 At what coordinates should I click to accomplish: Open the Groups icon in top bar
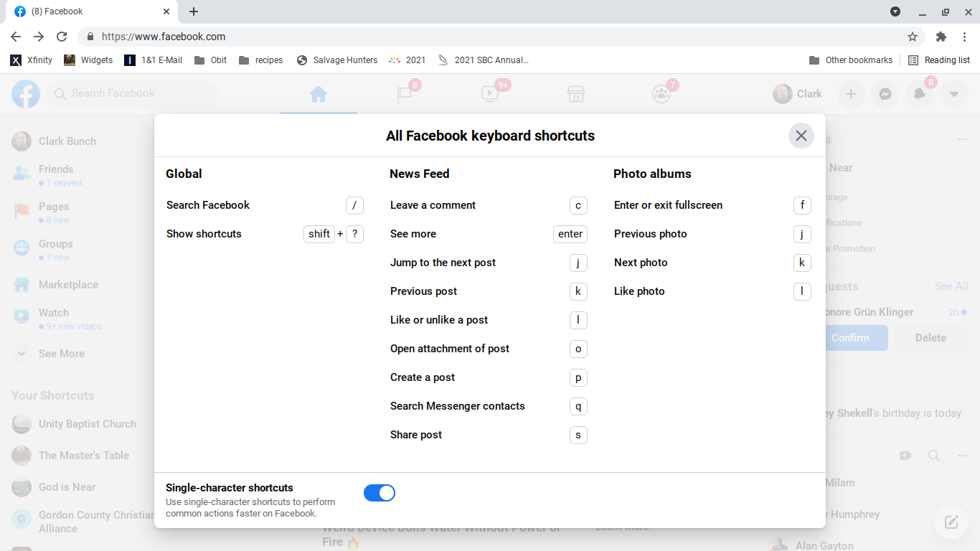click(661, 94)
